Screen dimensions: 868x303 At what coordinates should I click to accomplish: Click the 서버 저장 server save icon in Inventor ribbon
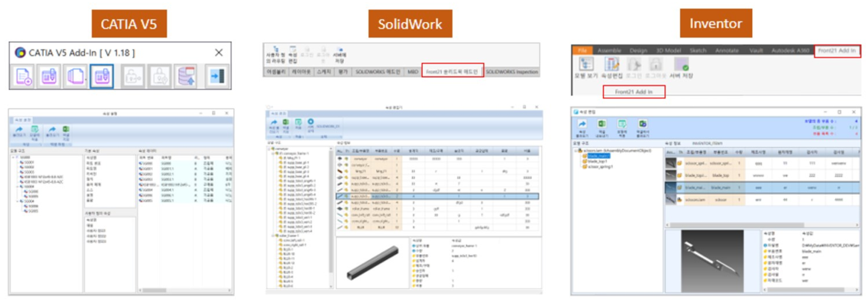[x=682, y=64]
